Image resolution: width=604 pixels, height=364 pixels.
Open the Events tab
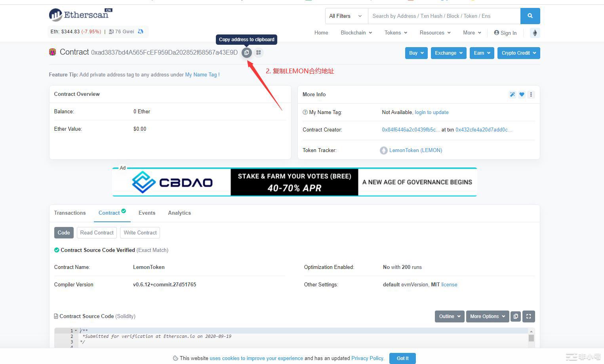pyautogui.click(x=147, y=213)
